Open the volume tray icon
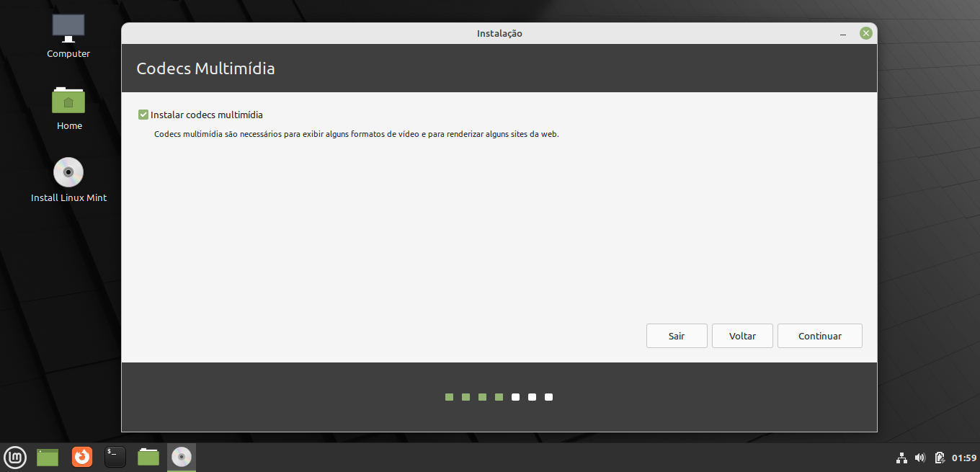The image size is (980, 472). point(920,458)
